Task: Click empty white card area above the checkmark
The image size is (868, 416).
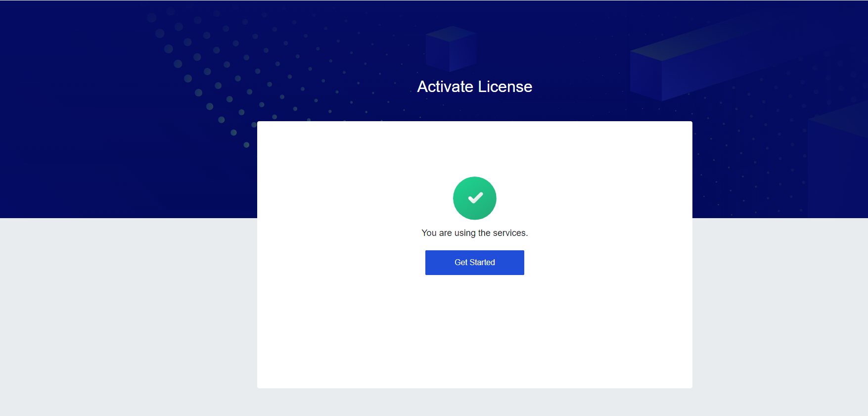Action: click(474, 148)
